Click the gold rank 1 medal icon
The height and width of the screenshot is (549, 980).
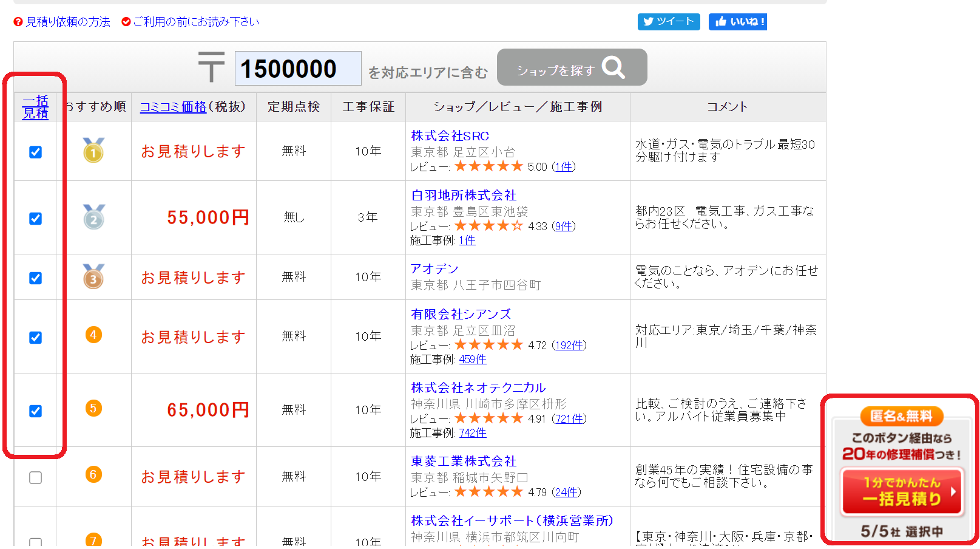coord(93,151)
